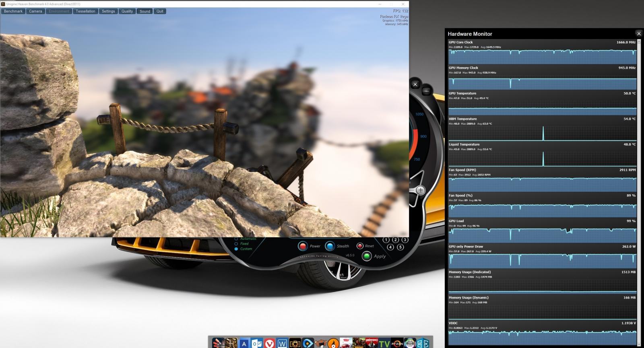
Task: Click the 2911 RPM fan value
Action: tap(627, 170)
